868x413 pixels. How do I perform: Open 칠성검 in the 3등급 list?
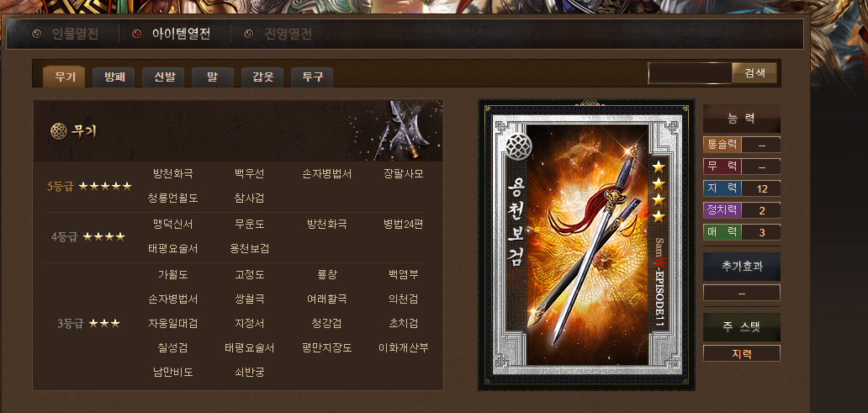pos(173,347)
